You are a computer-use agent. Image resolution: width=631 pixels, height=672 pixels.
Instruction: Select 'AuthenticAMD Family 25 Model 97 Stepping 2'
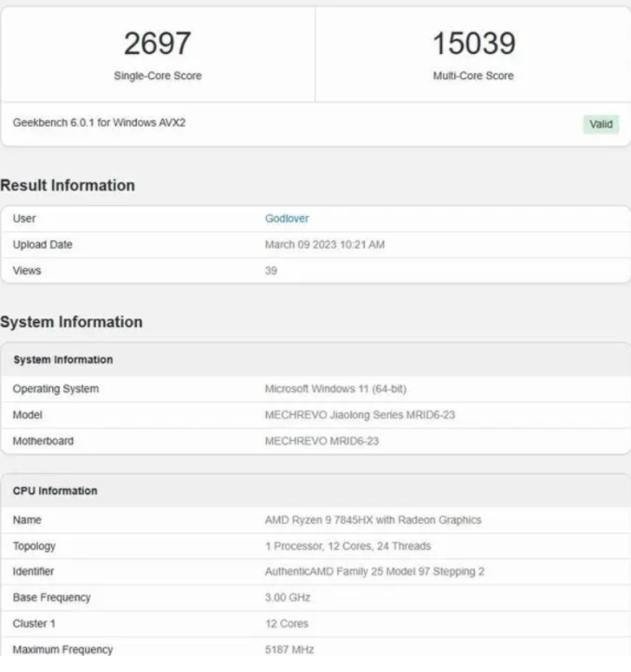click(375, 571)
